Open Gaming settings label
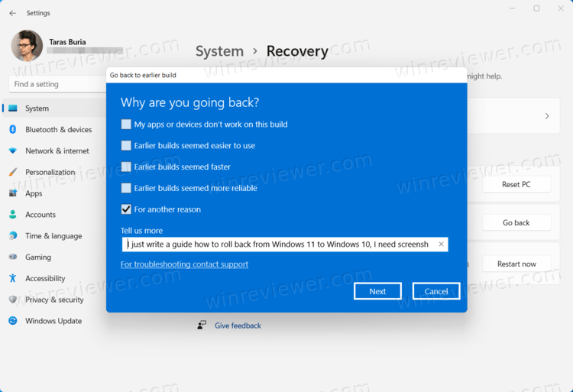 (38, 258)
